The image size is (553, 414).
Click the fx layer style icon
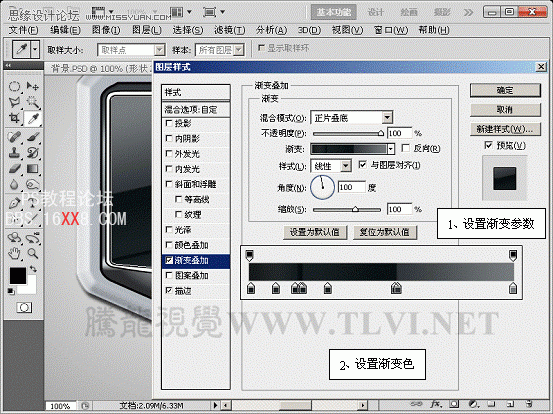pyautogui.click(x=436, y=404)
